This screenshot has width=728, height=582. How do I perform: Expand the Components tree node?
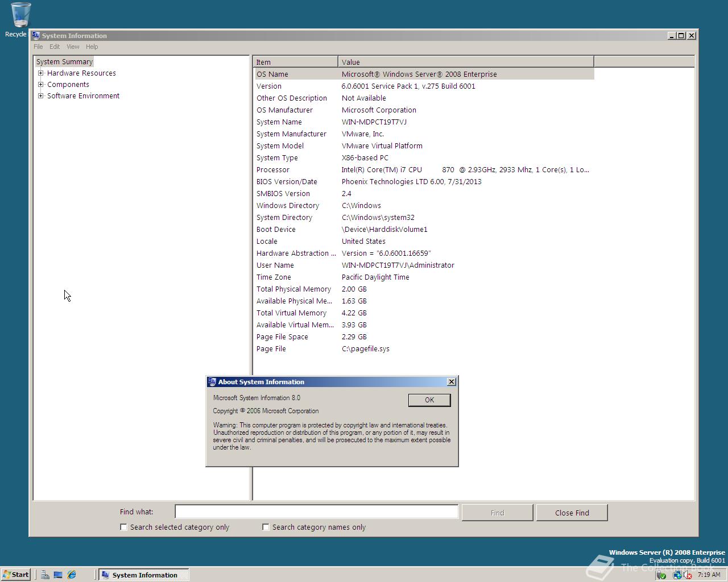click(x=41, y=84)
